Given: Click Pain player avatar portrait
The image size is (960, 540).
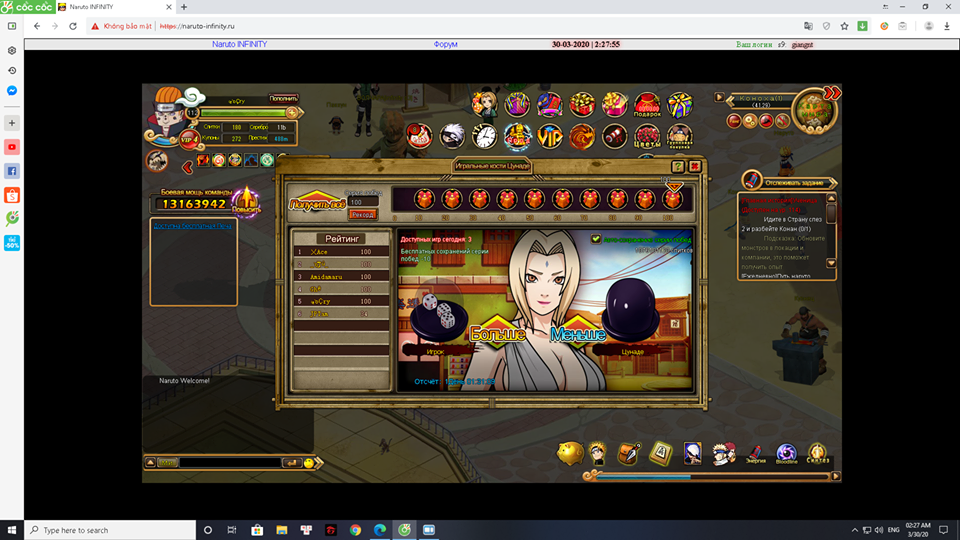Looking at the screenshot, I should pyautogui.click(x=167, y=113).
